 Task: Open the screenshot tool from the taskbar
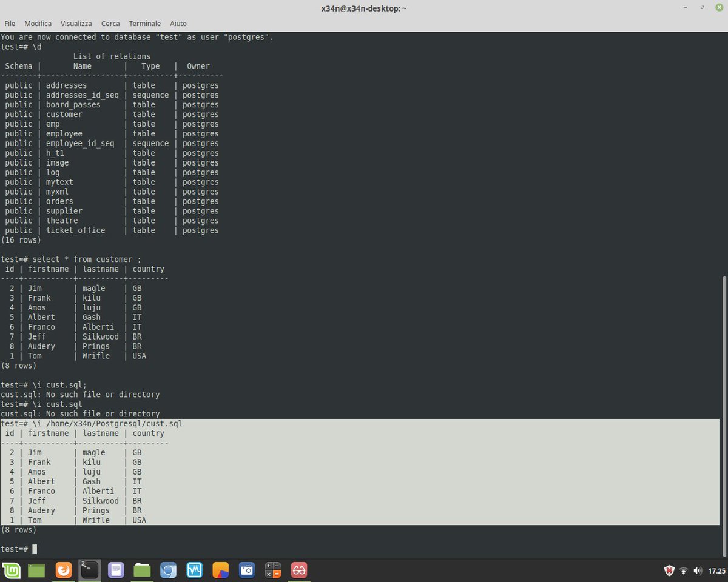pyautogui.click(x=246, y=570)
